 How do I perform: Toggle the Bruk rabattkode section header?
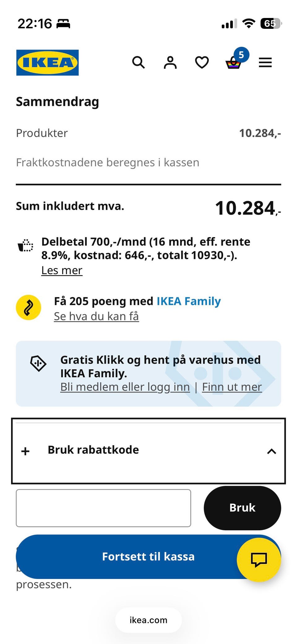click(148, 451)
